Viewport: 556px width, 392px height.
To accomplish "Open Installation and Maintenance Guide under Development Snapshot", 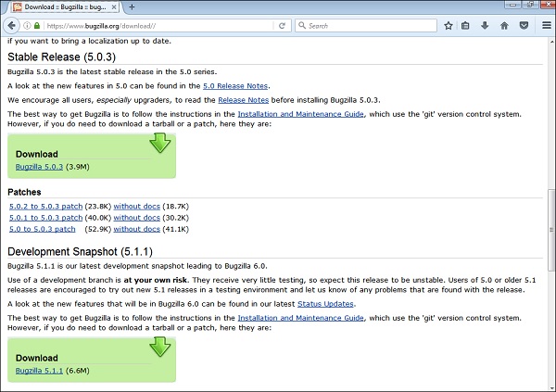I will (300, 318).
